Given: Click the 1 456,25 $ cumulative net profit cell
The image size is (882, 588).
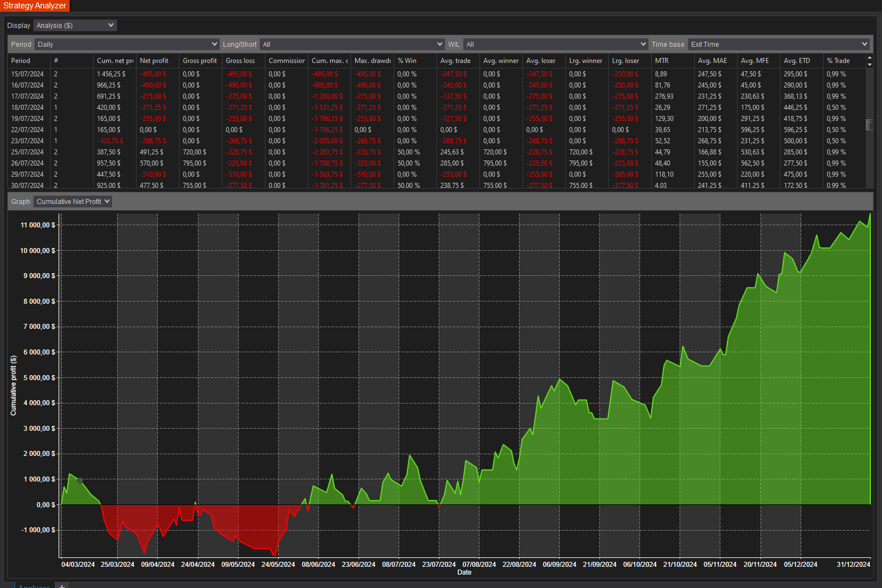Looking at the screenshot, I should 112,74.
